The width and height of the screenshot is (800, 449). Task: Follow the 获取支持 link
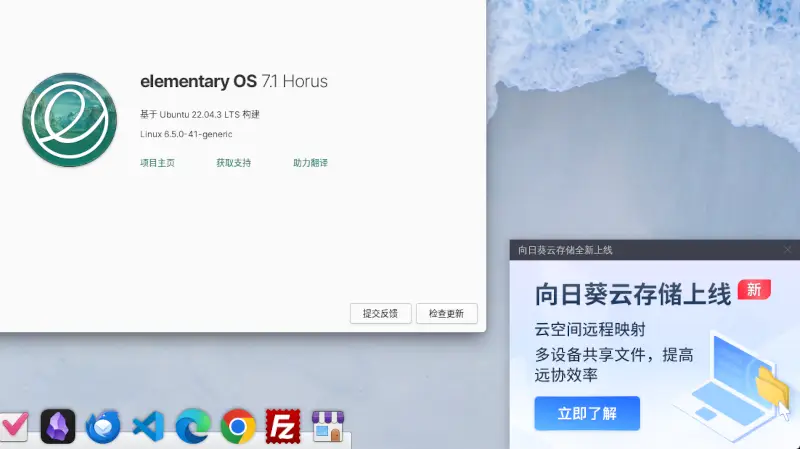233,163
